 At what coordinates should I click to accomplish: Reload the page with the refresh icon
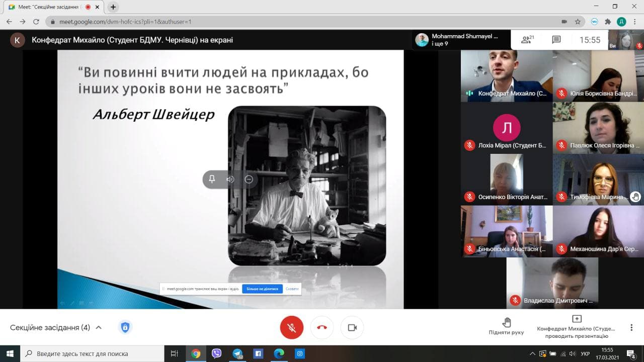pyautogui.click(x=36, y=22)
